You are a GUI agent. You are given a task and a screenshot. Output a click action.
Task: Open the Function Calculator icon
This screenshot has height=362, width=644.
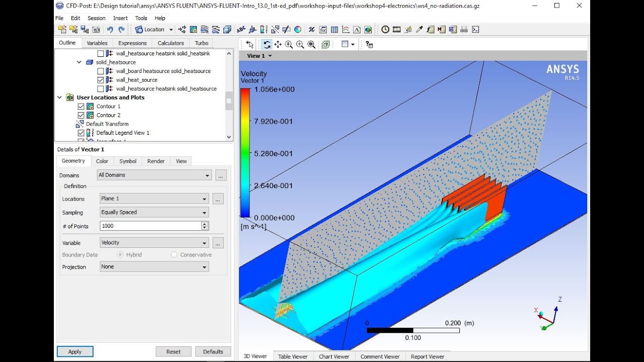(430, 30)
